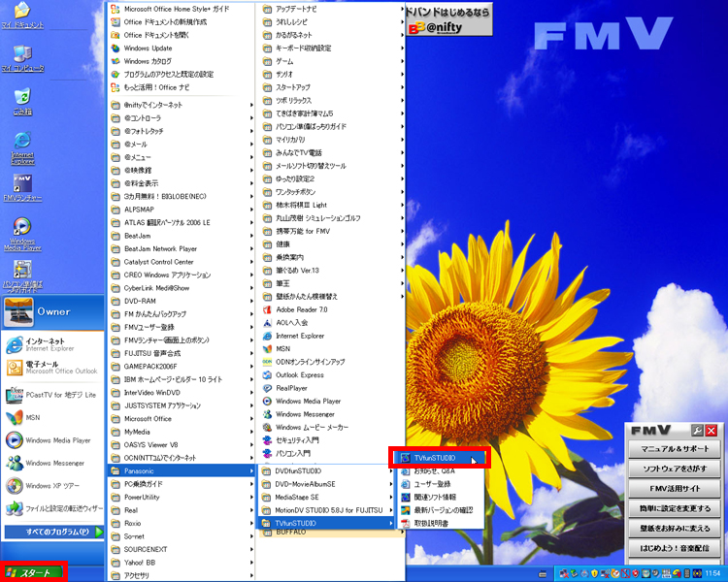Select DVD-MovieAlbumSE menu item
This screenshot has height=582, width=728.
[326, 484]
